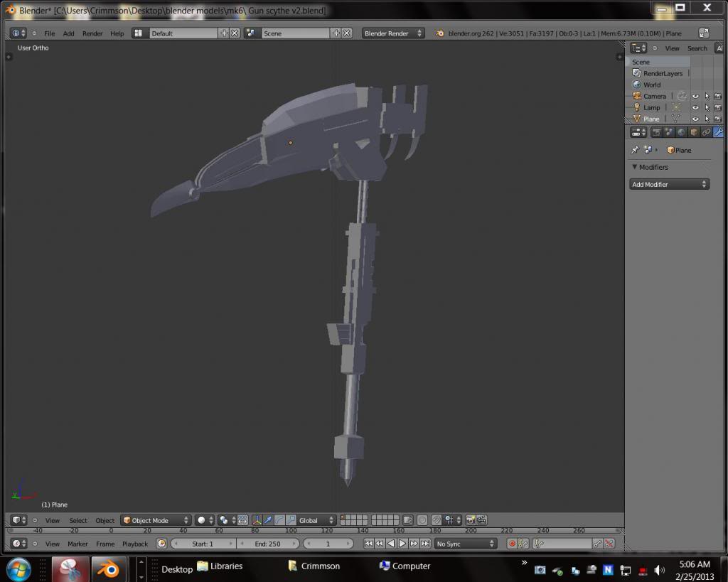Hide the Camera with its eye icon
728x582 pixels.
tap(695, 96)
